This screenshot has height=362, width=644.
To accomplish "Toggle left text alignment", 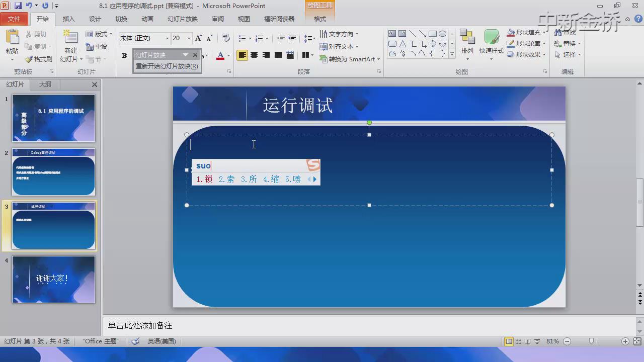I will point(243,55).
